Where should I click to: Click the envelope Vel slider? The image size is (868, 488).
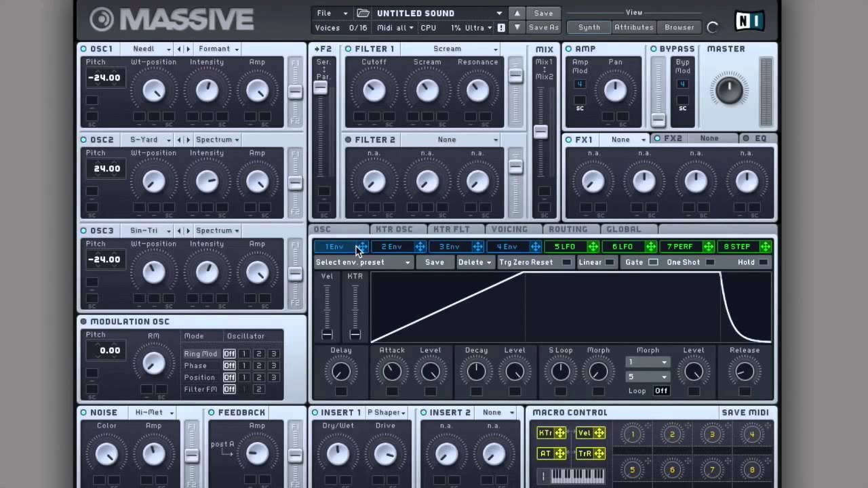click(x=327, y=312)
